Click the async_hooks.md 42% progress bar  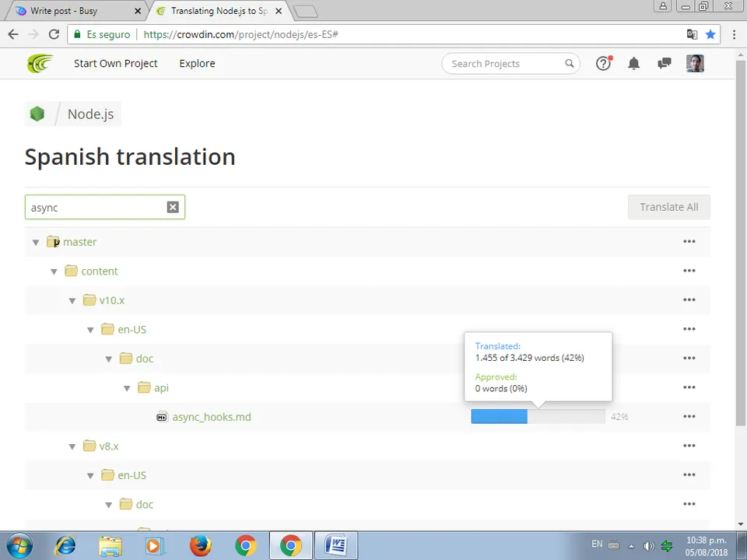[x=538, y=416]
